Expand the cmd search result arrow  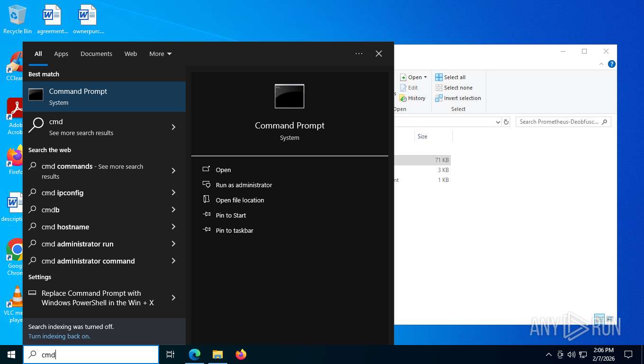[x=173, y=127]
